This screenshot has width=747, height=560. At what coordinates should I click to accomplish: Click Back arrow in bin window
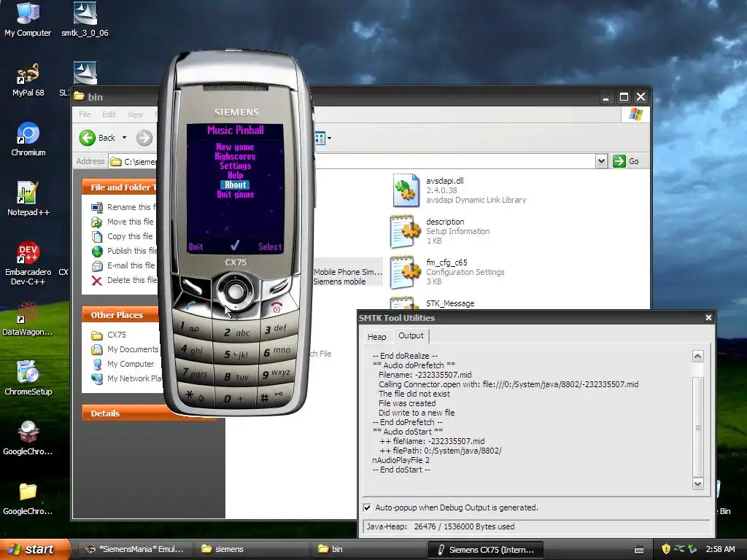pos(88,138)
